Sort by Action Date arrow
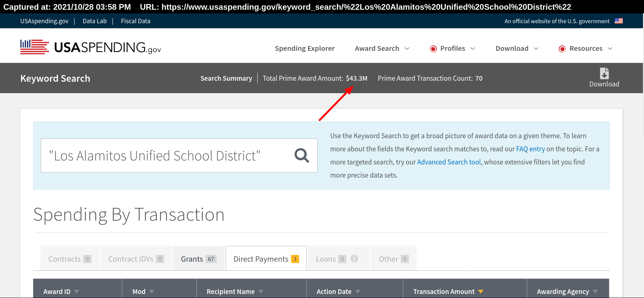The width and height of the screenshot is (644, 298). point(358,292)
